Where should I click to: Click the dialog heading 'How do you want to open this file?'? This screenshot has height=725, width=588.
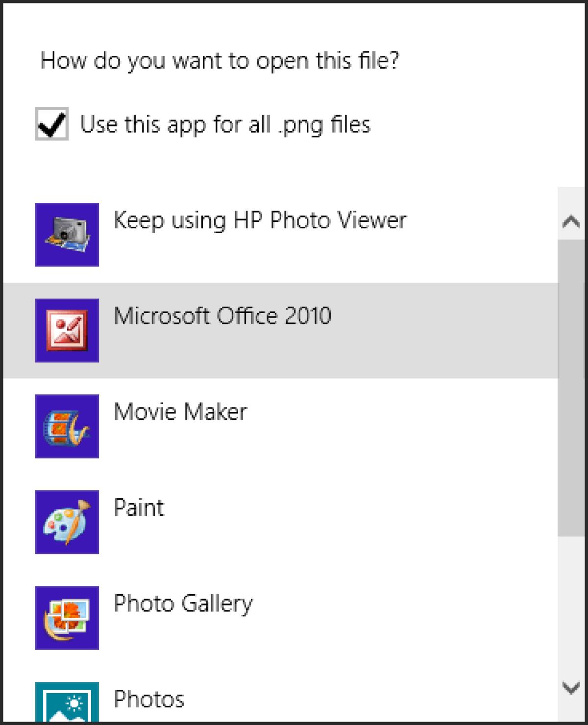tap(220, 61)
